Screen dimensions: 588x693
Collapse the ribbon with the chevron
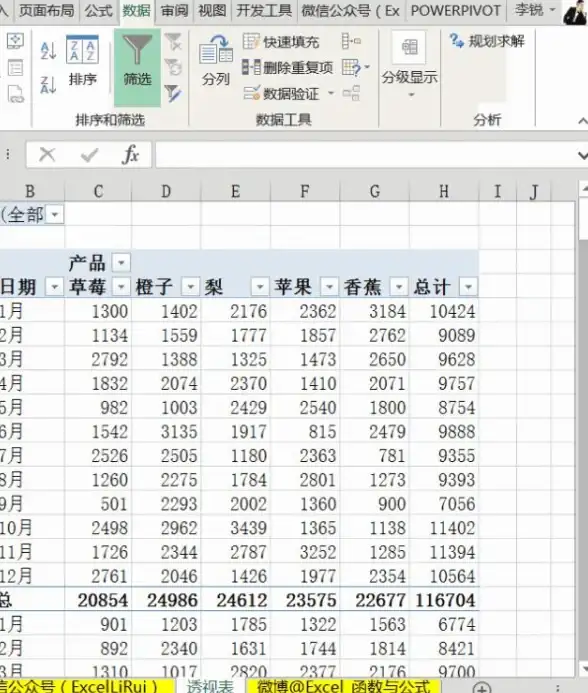(583, 120)
